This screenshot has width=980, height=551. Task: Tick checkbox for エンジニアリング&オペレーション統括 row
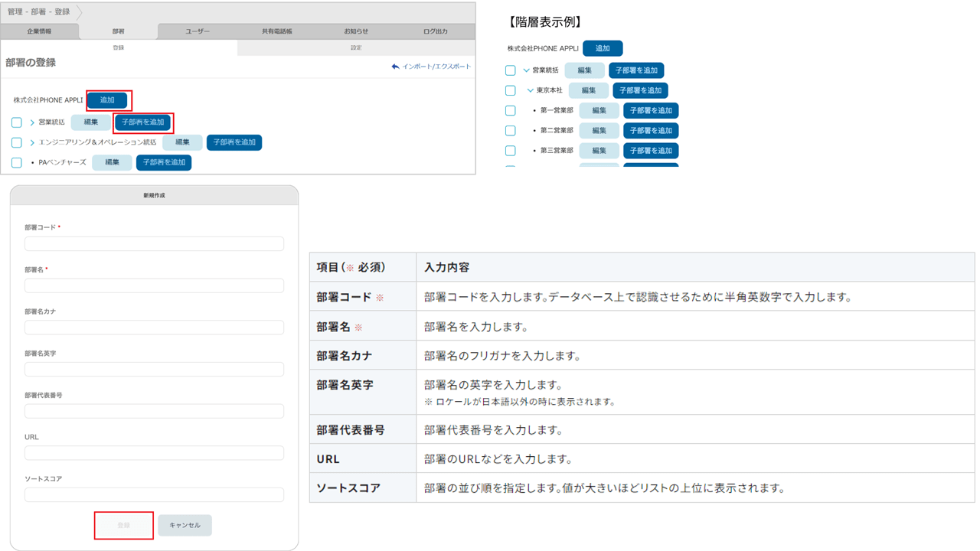[x=16, y=142]
